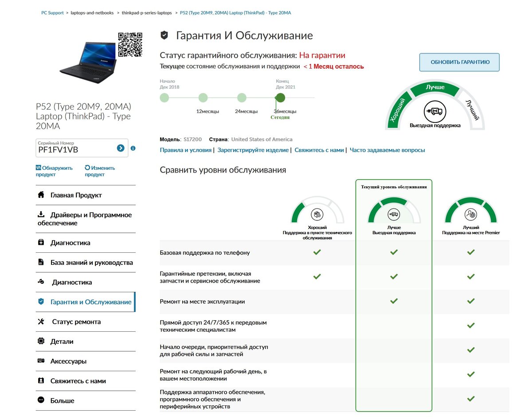
Task: Open Драйверы и Программное обеспечение section
Action: 86,219
